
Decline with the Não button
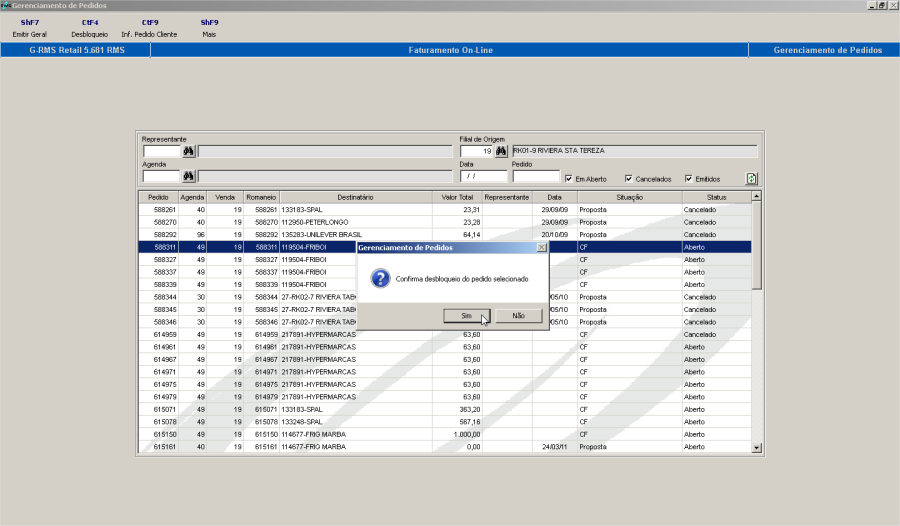[518, 316]
